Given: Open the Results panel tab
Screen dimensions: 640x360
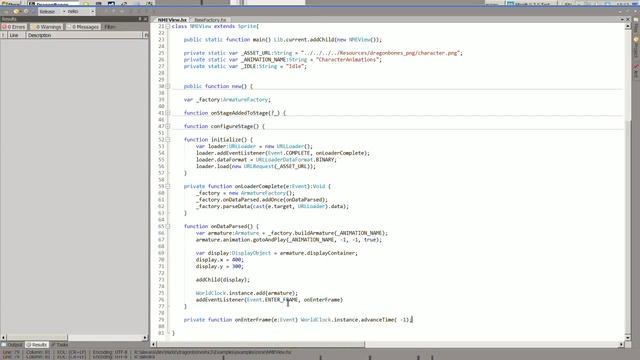Looking at the screenshot, I should [37, 345].
